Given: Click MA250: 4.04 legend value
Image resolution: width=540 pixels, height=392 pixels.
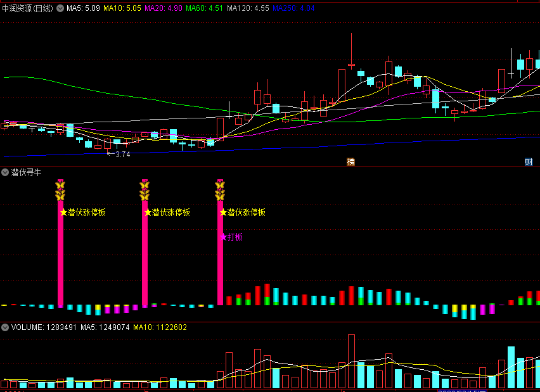Looking at the screenshot, I should (x=293, y=8).
